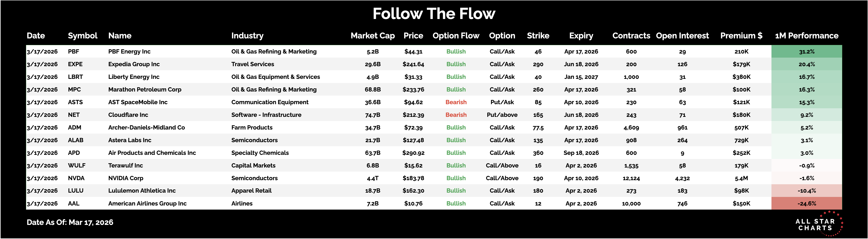
Task: Select the American Airlines Group Inc row name
Action: 147,203
